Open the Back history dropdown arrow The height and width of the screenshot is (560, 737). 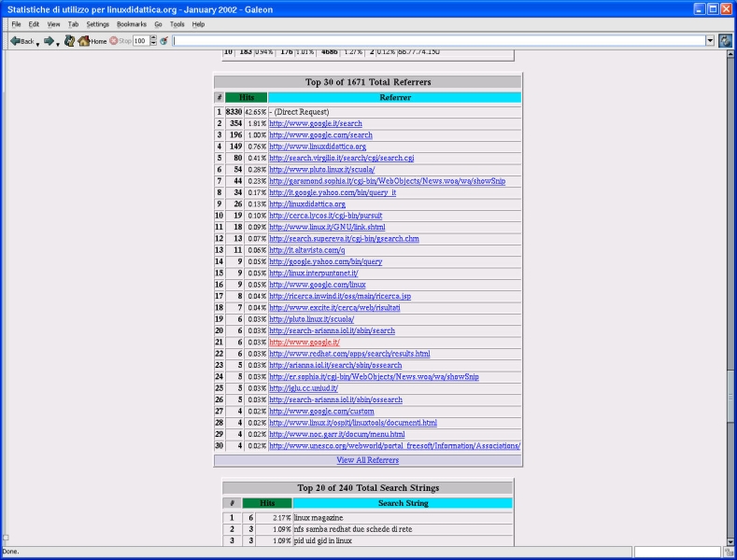pyautogui.click(x=37, y=44)
